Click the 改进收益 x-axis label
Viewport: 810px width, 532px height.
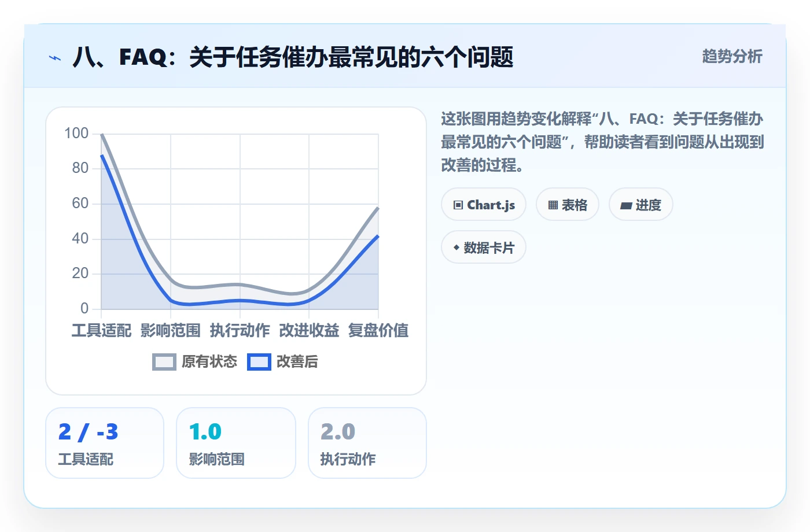309,331
